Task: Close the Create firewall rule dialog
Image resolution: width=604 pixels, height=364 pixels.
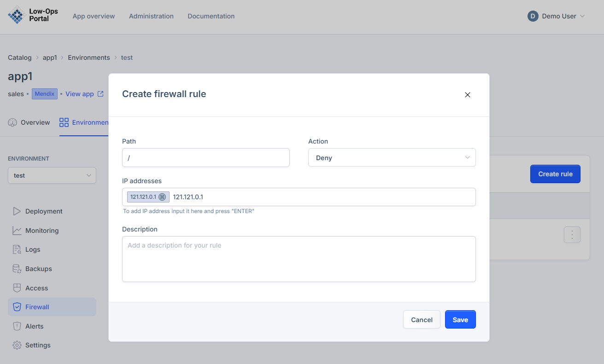Action: click(468, 95)
